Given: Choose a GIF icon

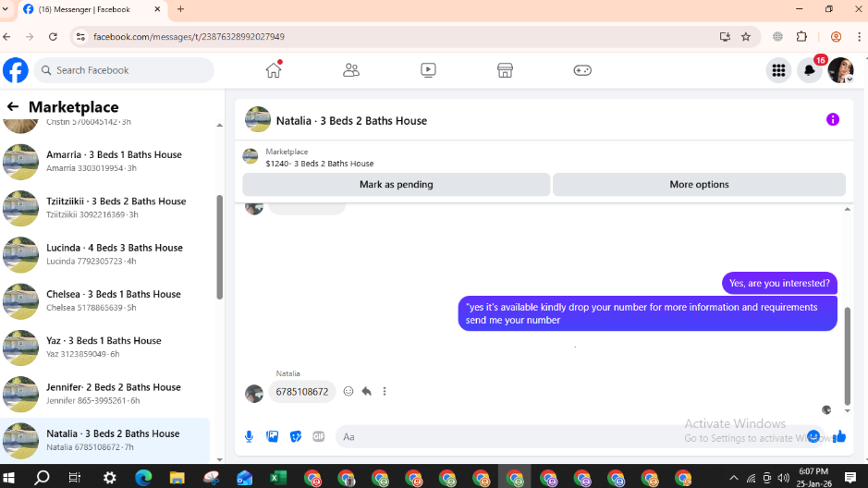Looking at the screenshot, I should point(318,436).
